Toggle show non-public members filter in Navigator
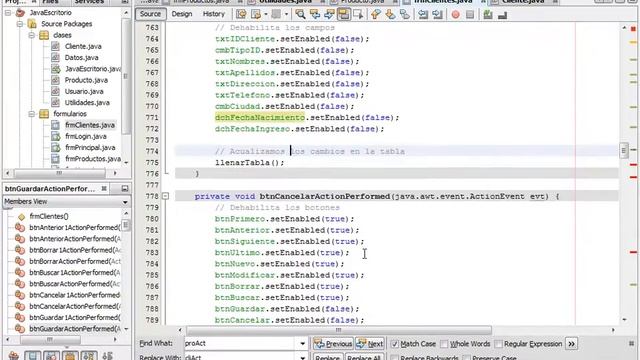 (70, 356)
